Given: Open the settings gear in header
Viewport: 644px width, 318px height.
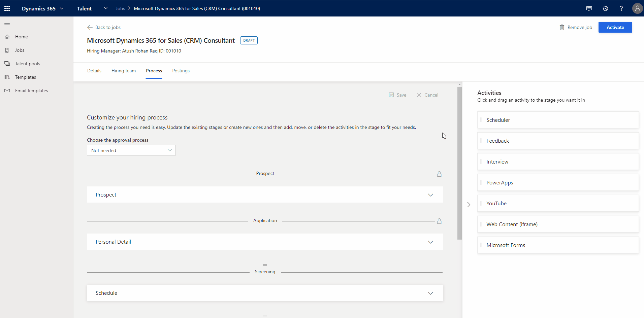Looking at the screenshot, I should point(605,8).
